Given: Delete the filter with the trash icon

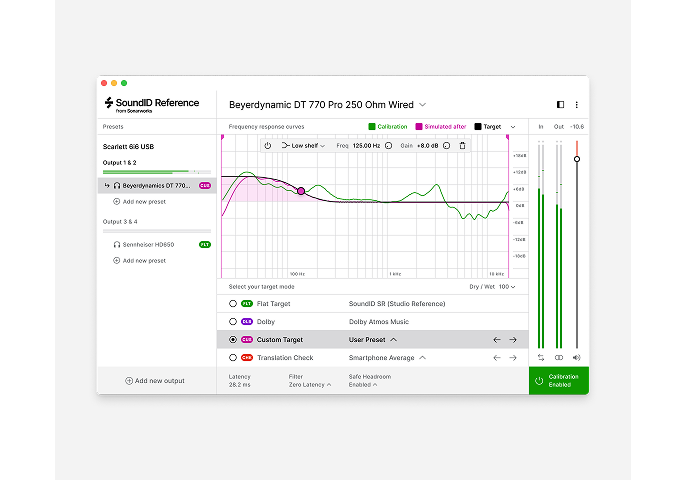Looking at the screenshot, I should pyautogui.click(x=462, y=146).
